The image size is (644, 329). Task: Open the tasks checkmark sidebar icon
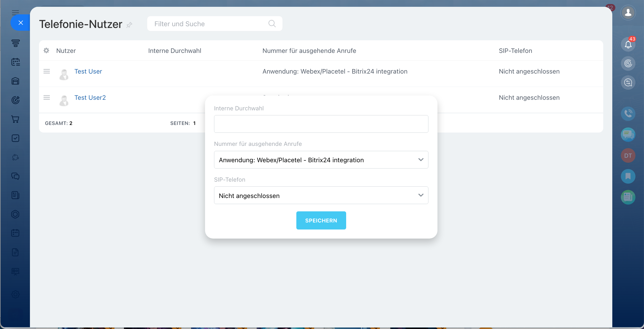[x=15, y=138]
